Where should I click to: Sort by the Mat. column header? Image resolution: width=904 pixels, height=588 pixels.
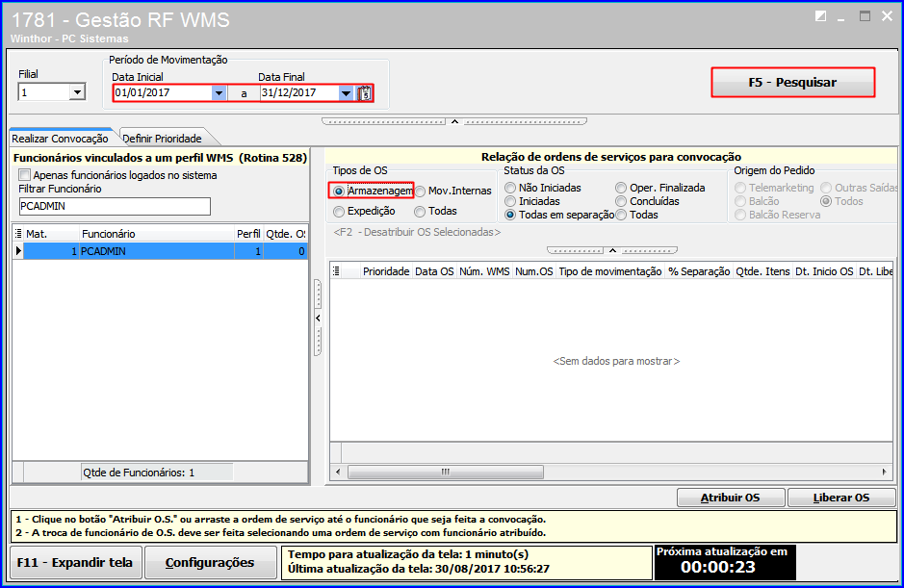(x=51, y=234)
